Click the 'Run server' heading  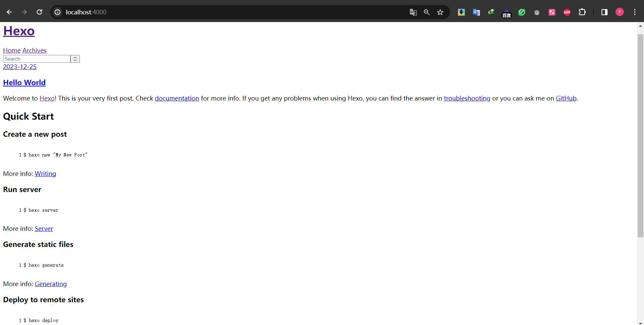click(22, 189)
